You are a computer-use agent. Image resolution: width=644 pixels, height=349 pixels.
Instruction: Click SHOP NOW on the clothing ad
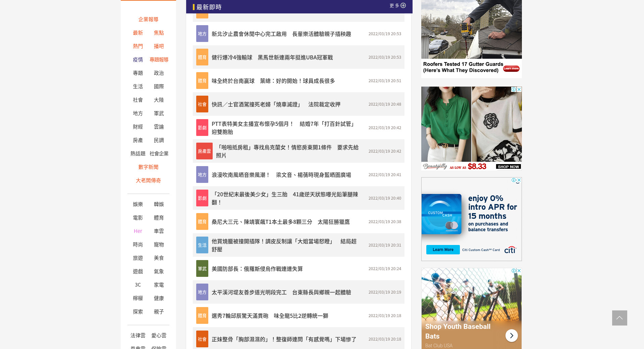point(508,167)
